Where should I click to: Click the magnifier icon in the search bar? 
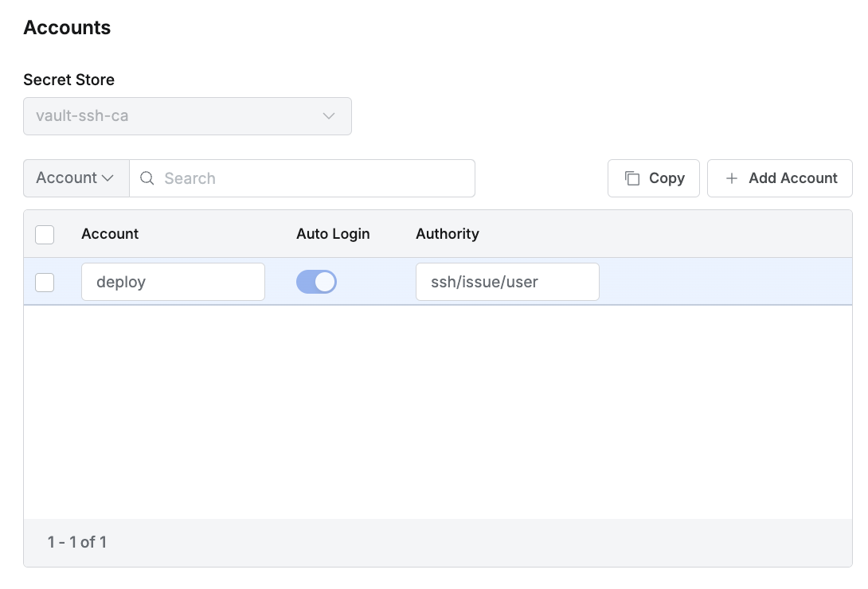(147, 178)
